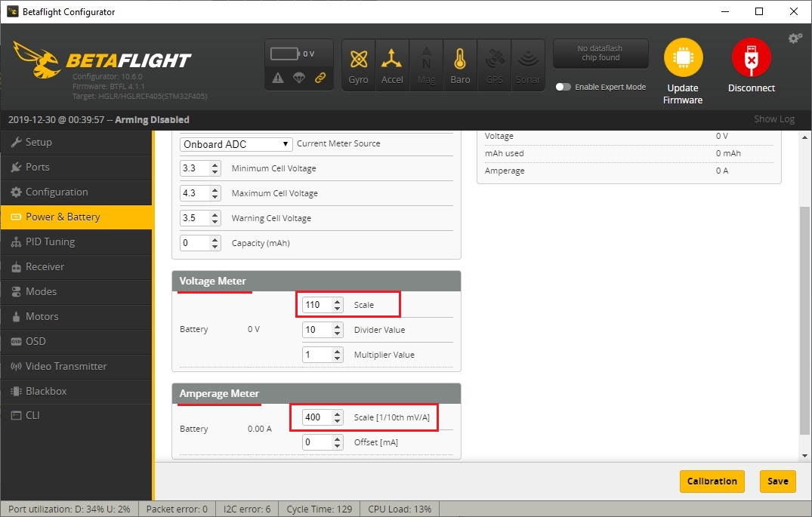This screenshot has width=812, height=517.
Task: Open the settings gear in header
Action: point(795,38)
